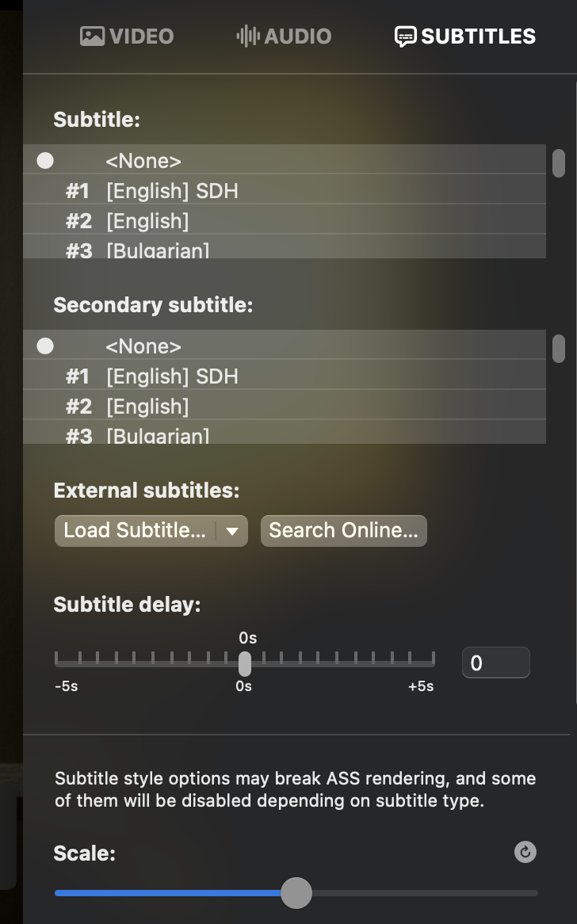Switch to the AUDIO tab

[x=284, y=36]
